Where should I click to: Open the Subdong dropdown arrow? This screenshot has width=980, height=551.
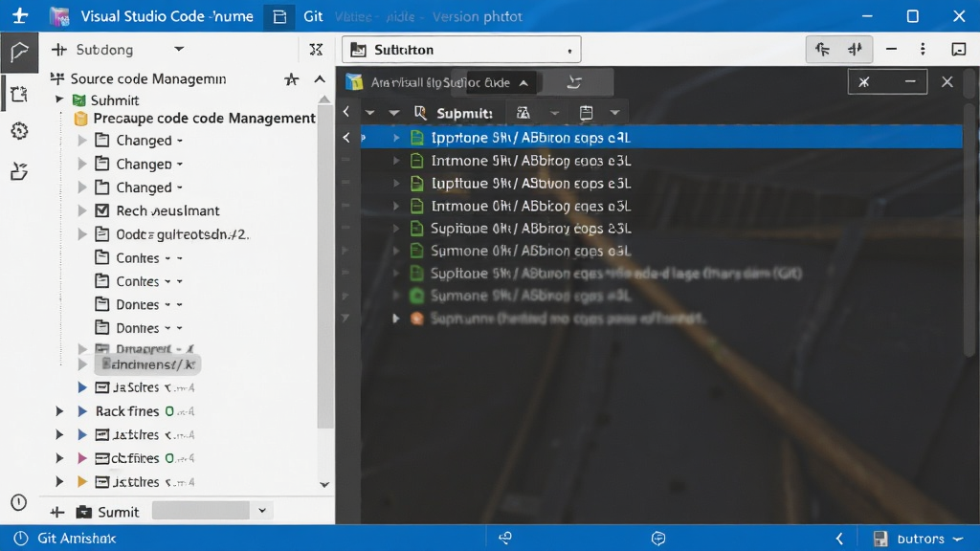tap(179, 49)
